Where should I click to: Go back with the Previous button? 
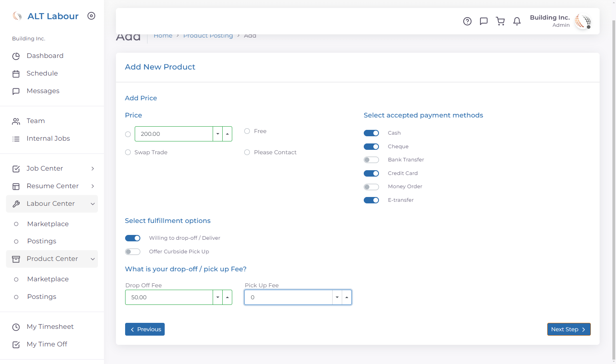point(145,329)
